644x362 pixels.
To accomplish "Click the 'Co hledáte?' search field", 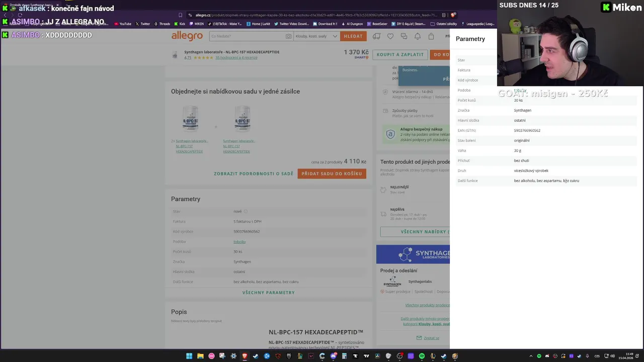I will (247, 36).
